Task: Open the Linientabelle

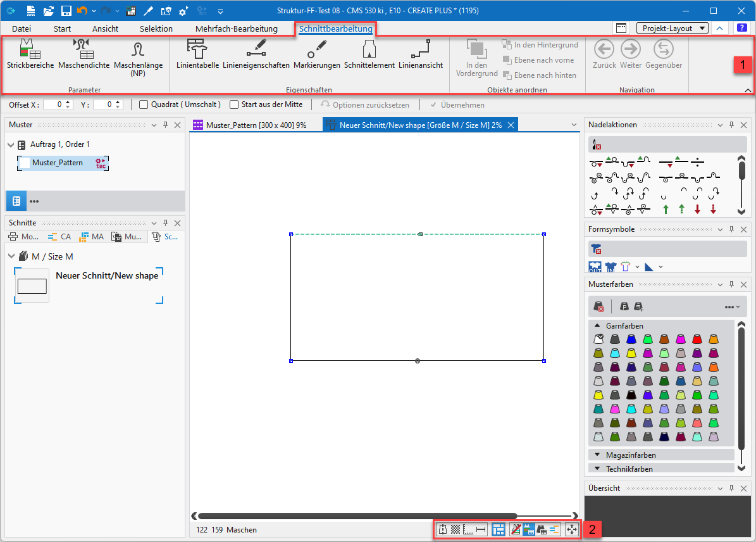Action: [x=197, y=53]
